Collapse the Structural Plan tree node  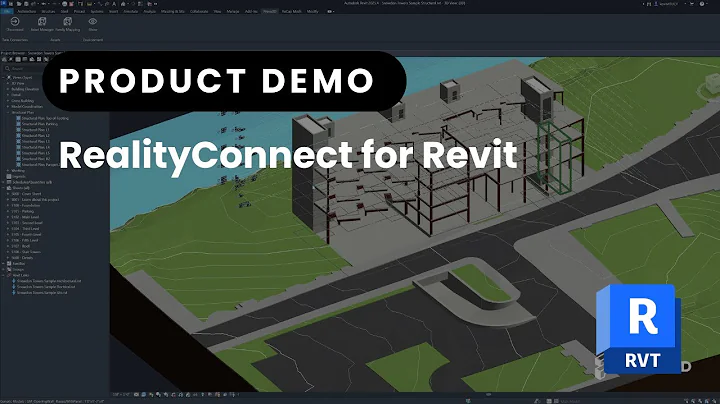(x=8, y=112)
